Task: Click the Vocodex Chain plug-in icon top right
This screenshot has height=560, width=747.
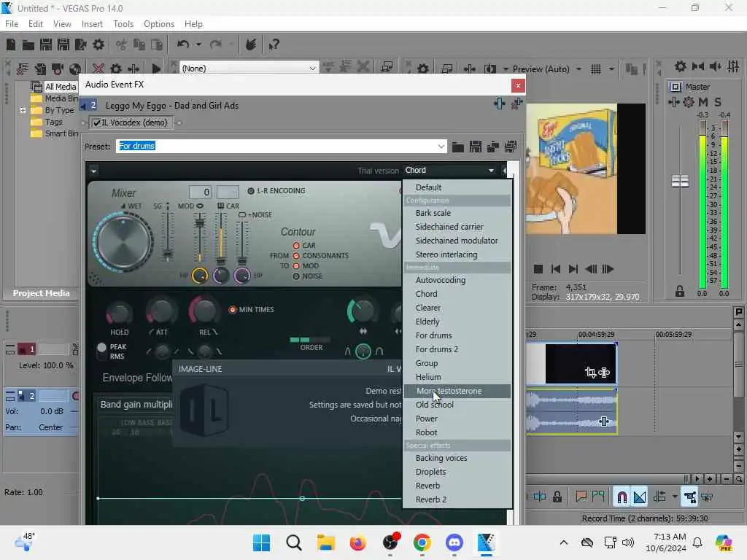Action: tap(499, 104)
